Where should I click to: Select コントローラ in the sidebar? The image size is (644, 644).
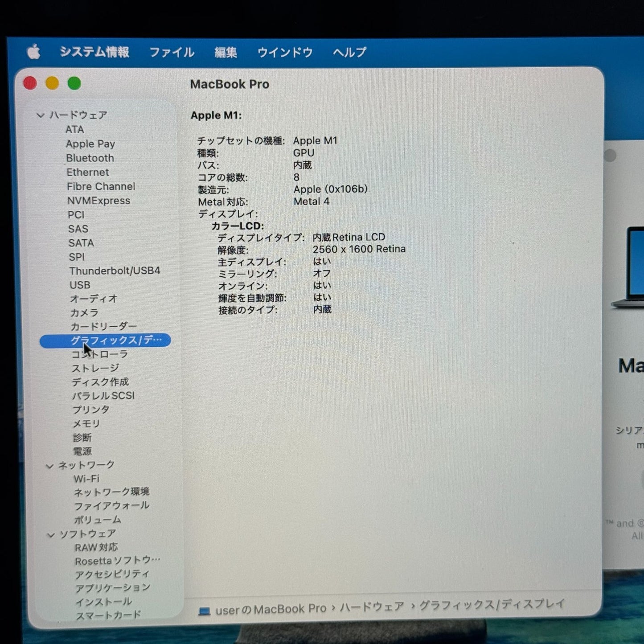100,355
